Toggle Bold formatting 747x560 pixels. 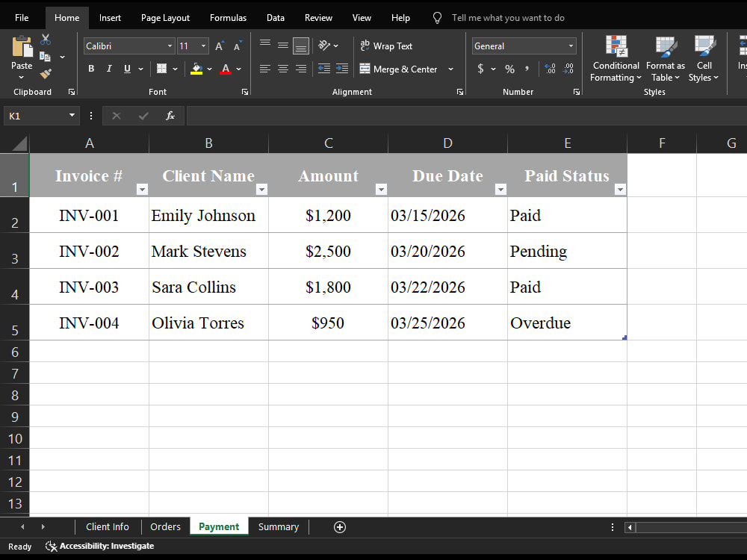click(91, 69)
